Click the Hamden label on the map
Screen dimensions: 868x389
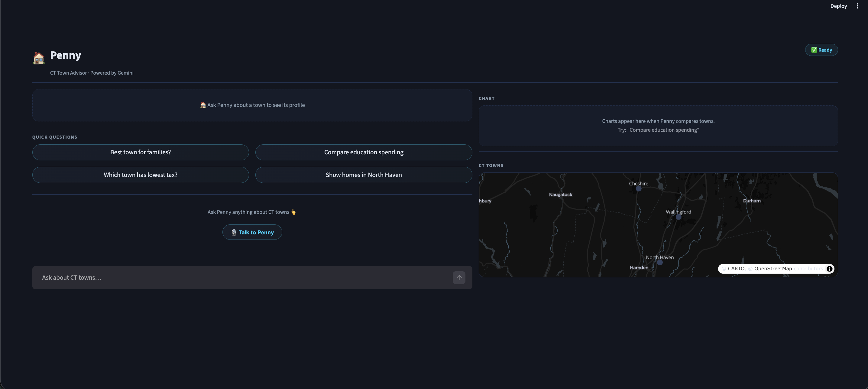[639, 267]
